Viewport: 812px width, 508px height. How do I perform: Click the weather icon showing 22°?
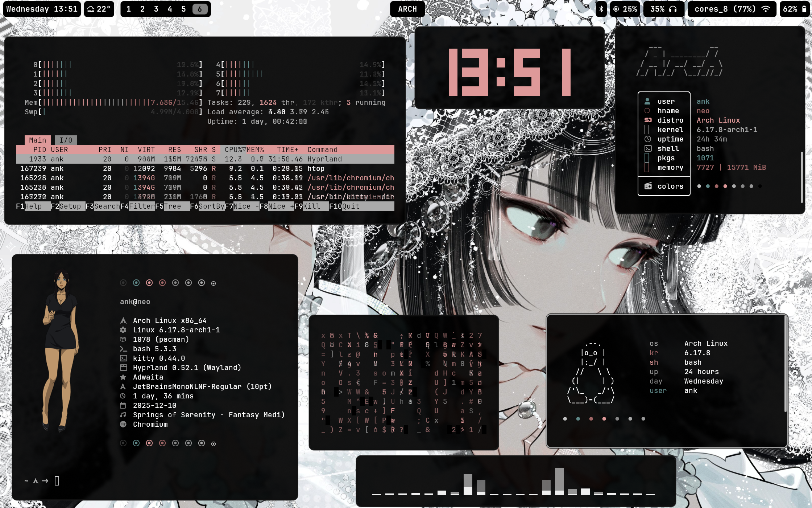pyautogui.click(x=91, y=9)
